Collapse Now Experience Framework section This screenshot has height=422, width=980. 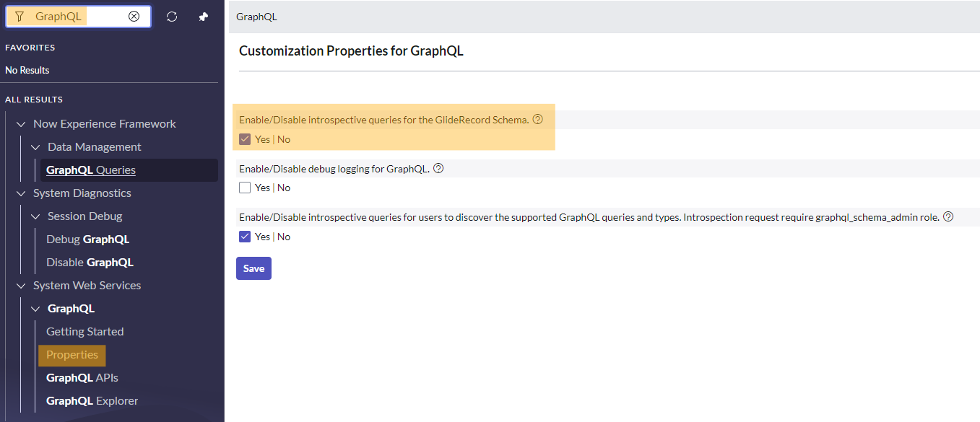pos(21,124)
